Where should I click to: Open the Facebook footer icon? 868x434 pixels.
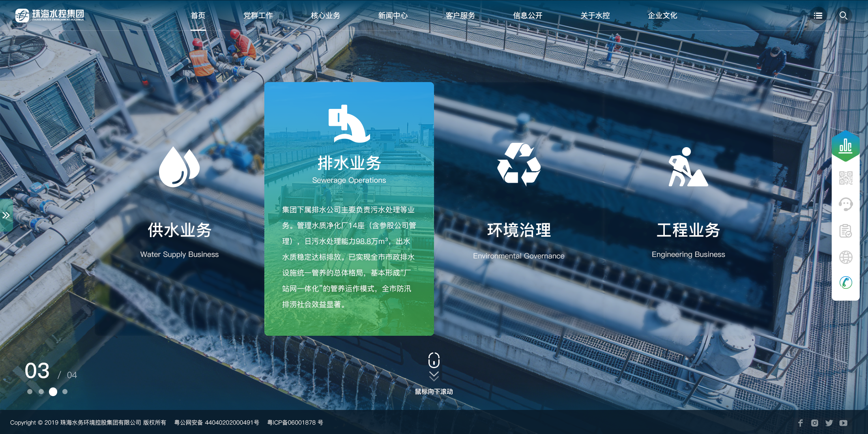[x=800, y=423]
